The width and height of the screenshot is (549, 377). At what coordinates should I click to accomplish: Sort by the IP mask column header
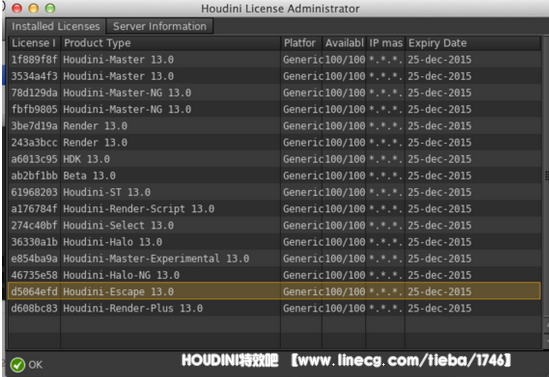pos(385,43)
